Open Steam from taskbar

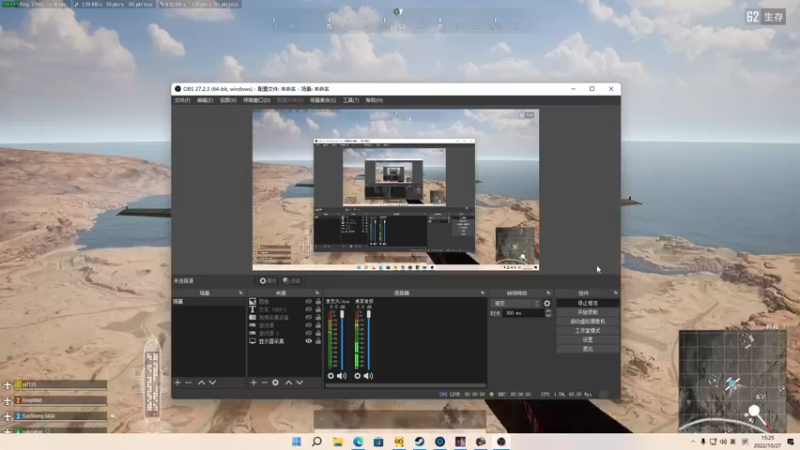419,441
